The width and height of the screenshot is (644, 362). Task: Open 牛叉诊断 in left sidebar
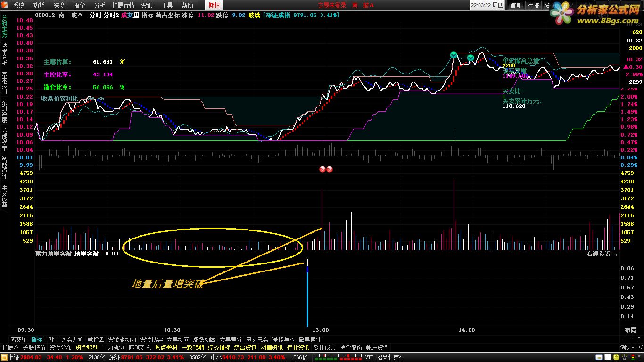(4, 196)
